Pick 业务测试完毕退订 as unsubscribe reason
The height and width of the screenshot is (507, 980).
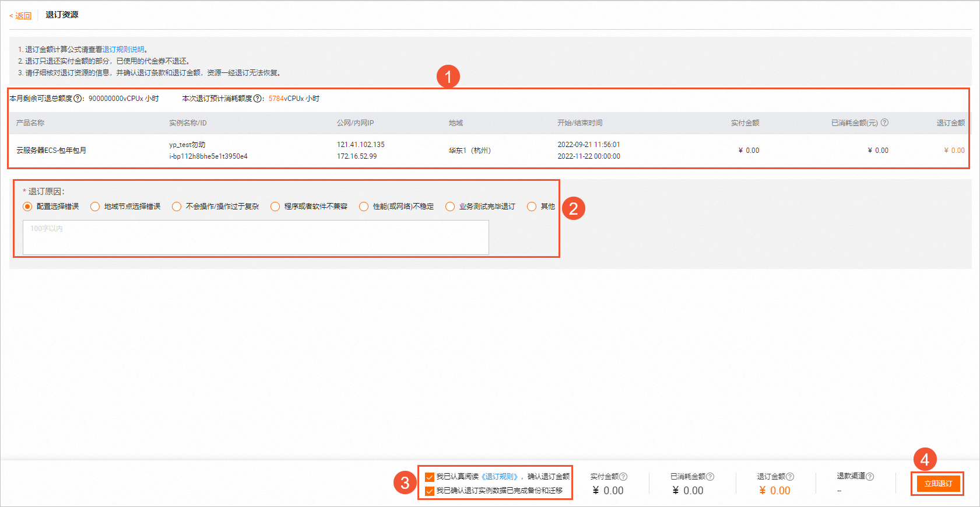point(450,207)
